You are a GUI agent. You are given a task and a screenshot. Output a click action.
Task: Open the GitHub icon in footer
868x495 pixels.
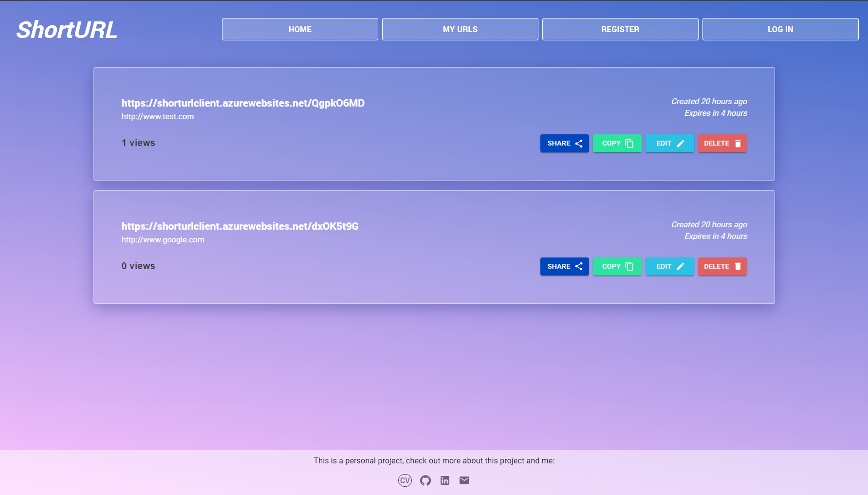point(425,480)
